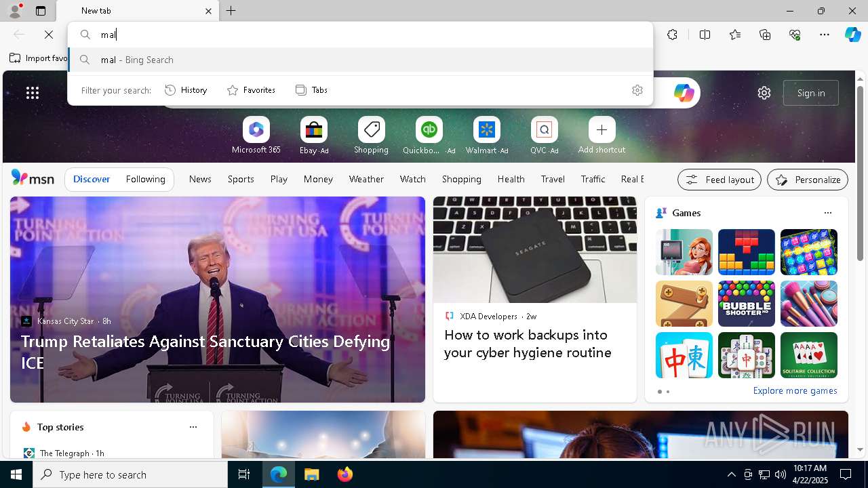Open the Money category
Screen dimensions: 868x488
[318, 179]
